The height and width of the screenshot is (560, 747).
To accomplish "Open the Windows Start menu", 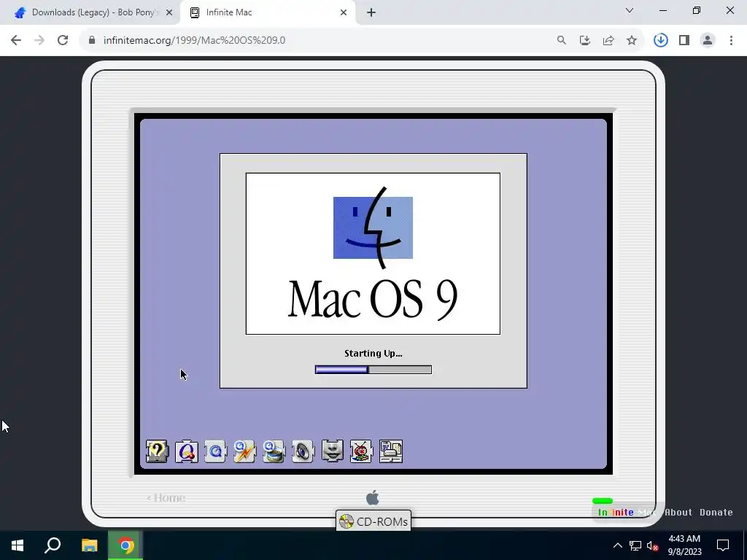I will tap(18, 545).
